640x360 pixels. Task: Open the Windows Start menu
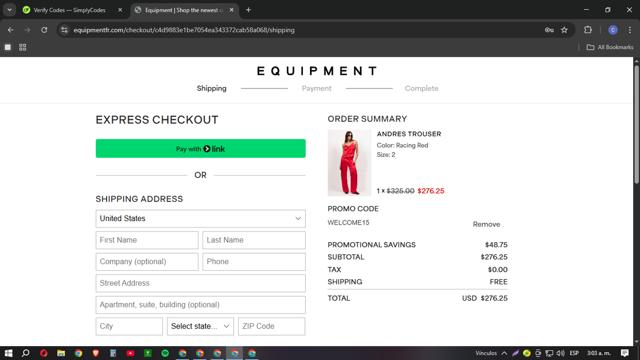click(8, 353)
